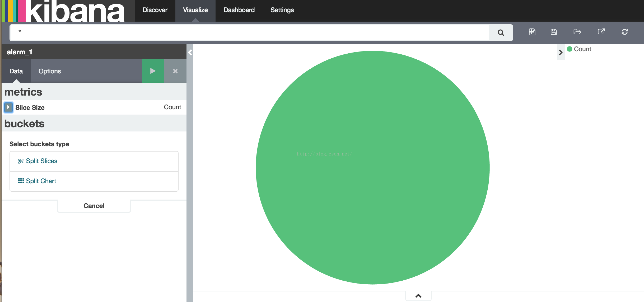Open a saved visualization folder icon
644x302 pixels.
(577, 32)
